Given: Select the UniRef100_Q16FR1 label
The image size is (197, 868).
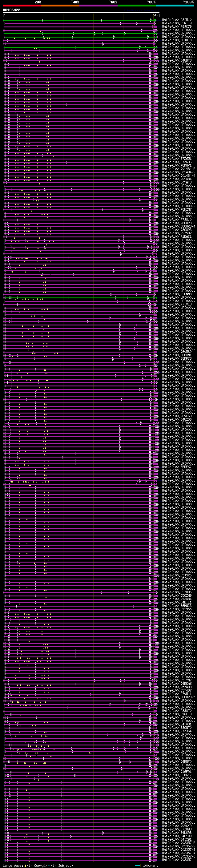Looking at the screenshot, I should point(177,772).
